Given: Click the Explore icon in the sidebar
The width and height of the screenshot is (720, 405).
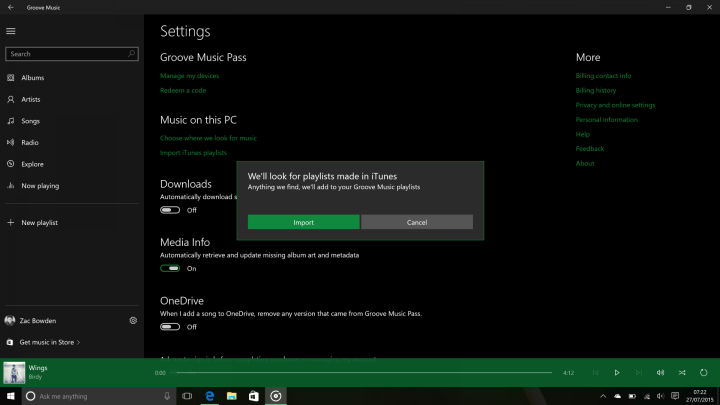Looking at the screenshot, I should [x=11, y=164].
